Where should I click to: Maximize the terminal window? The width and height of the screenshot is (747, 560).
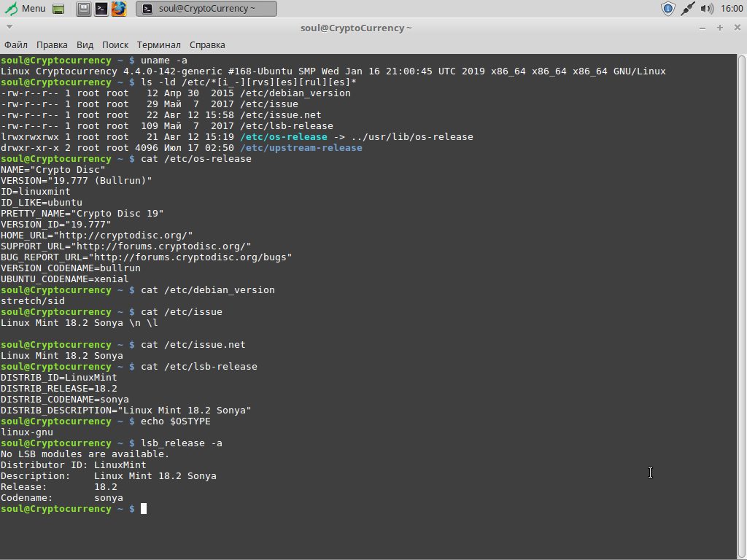pos(720,28)
